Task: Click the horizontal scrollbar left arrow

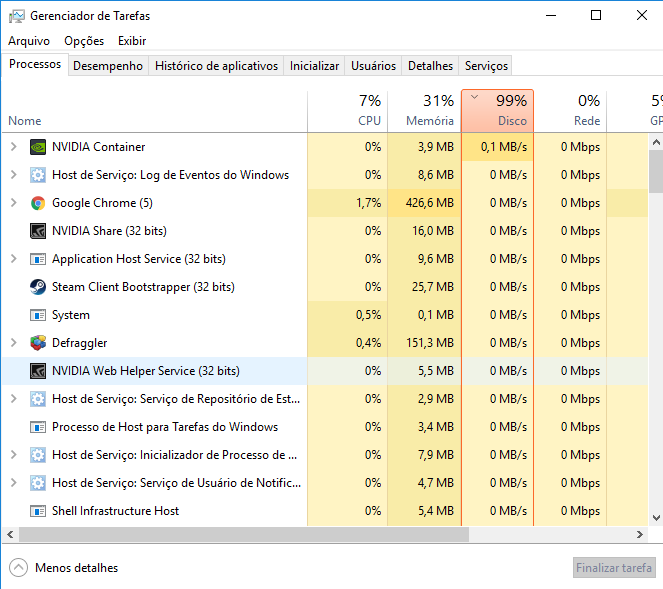Action: click(10, 534)
